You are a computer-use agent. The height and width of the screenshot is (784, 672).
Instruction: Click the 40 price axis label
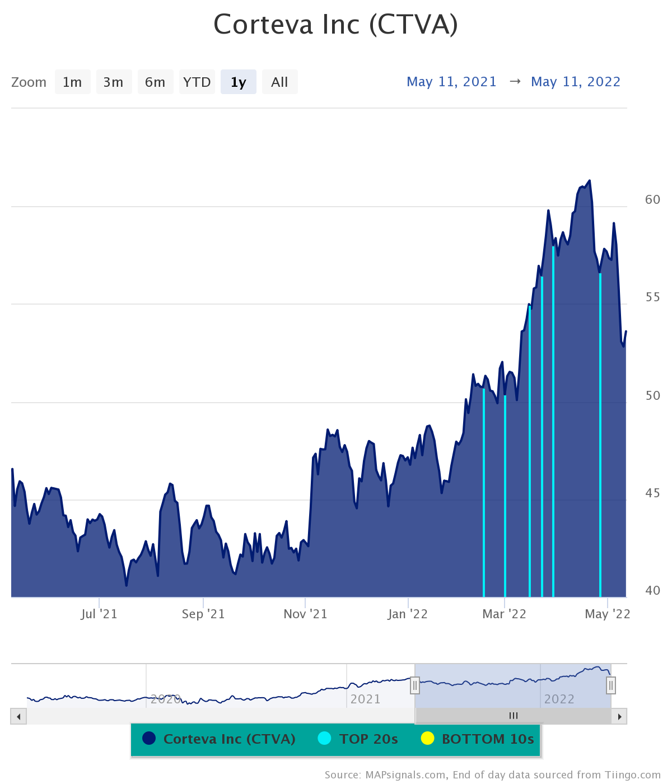[x=653, y=590]
